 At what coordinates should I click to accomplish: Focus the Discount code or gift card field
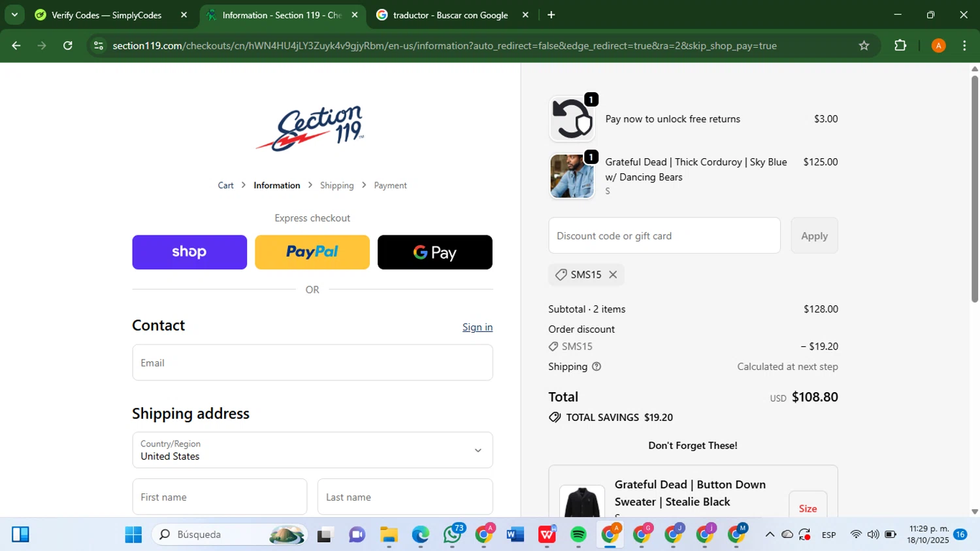coord(664,235)
